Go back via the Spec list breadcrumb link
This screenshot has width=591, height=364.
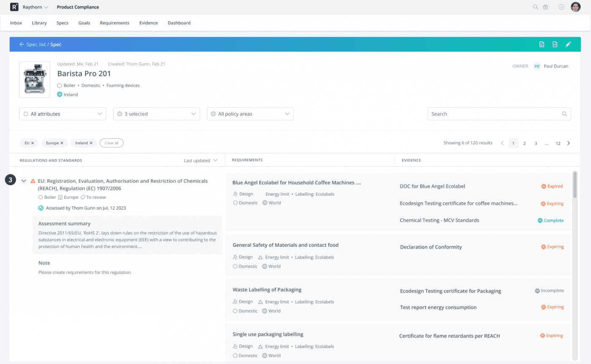[36, 44]
